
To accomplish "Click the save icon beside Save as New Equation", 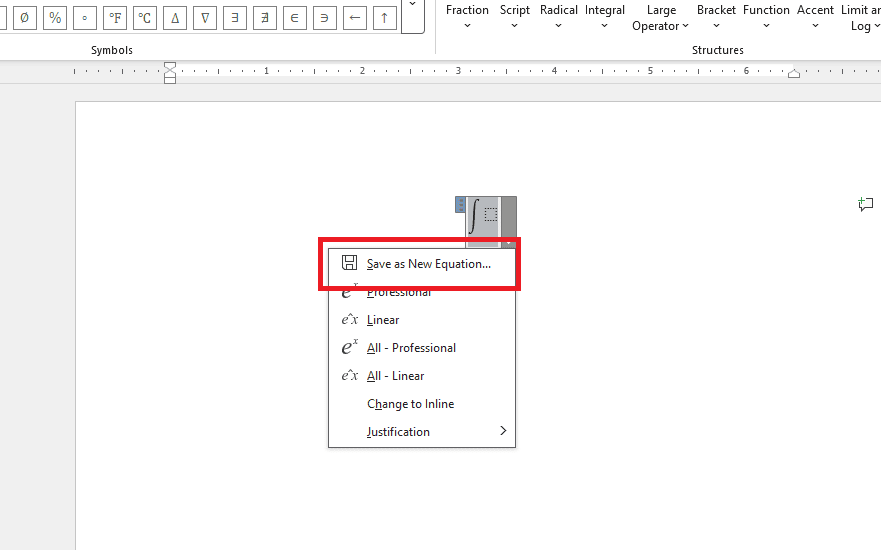I will [x=349, y=262].
